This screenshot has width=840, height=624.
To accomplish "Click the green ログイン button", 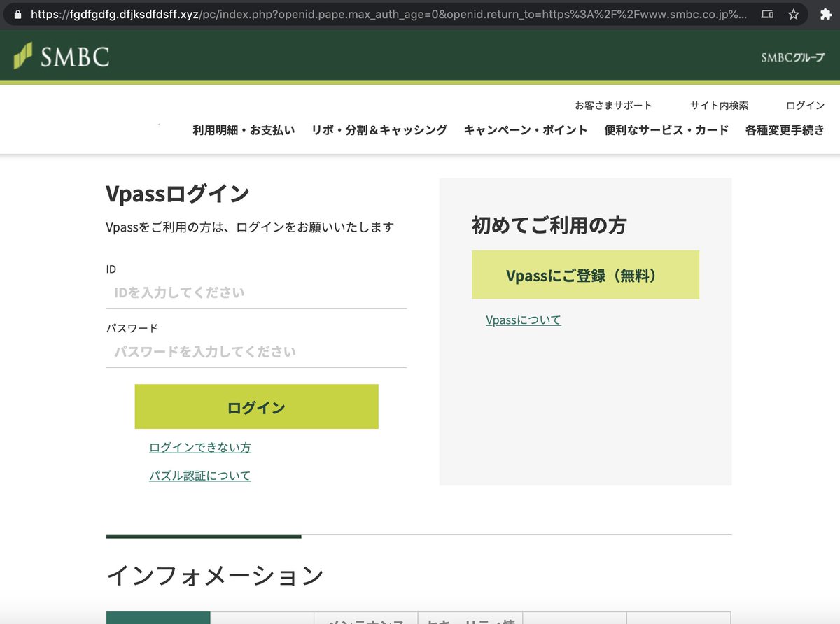I will [x=256, y=406].
